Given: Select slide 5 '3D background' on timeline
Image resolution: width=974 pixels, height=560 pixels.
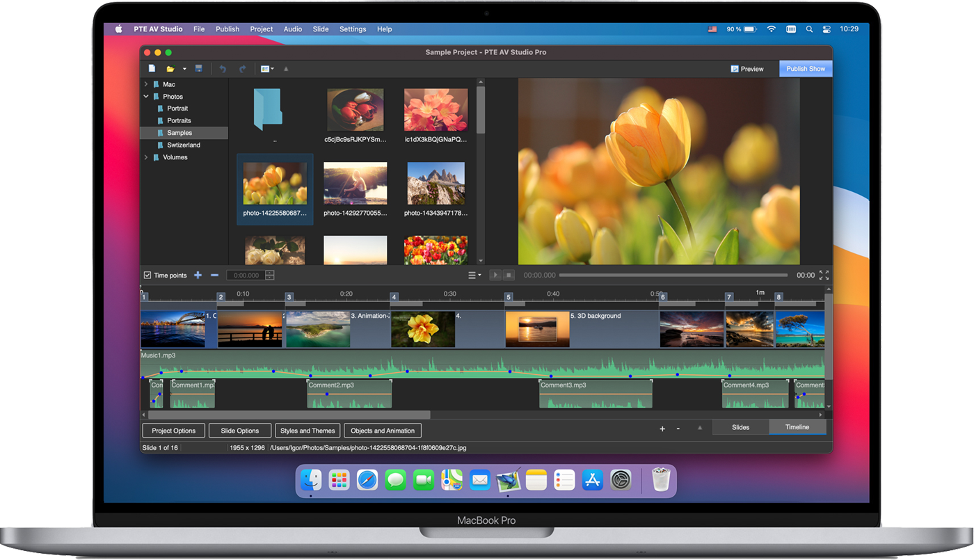Looking at the screenshot, I should (x=582, y=329).
